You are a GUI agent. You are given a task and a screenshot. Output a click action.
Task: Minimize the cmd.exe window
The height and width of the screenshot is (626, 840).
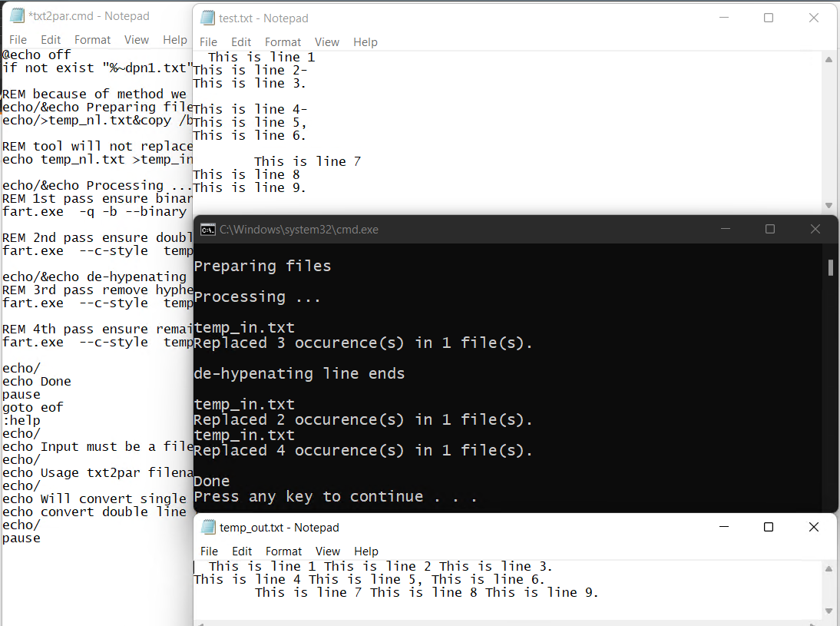point(726,229)
